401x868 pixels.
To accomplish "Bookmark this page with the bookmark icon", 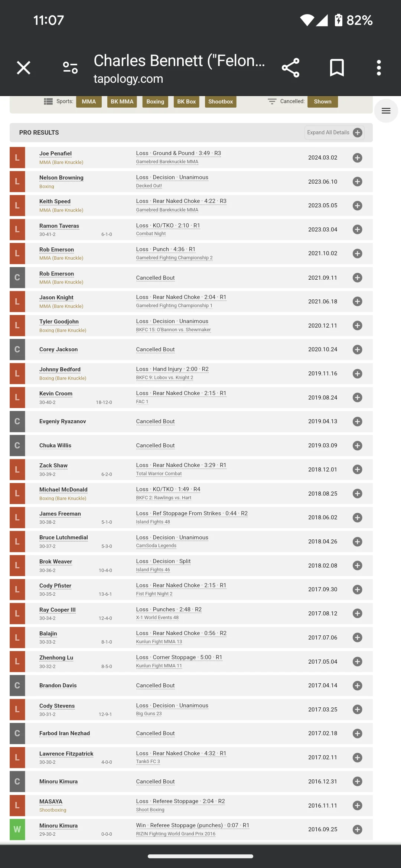I will (337, 68).
